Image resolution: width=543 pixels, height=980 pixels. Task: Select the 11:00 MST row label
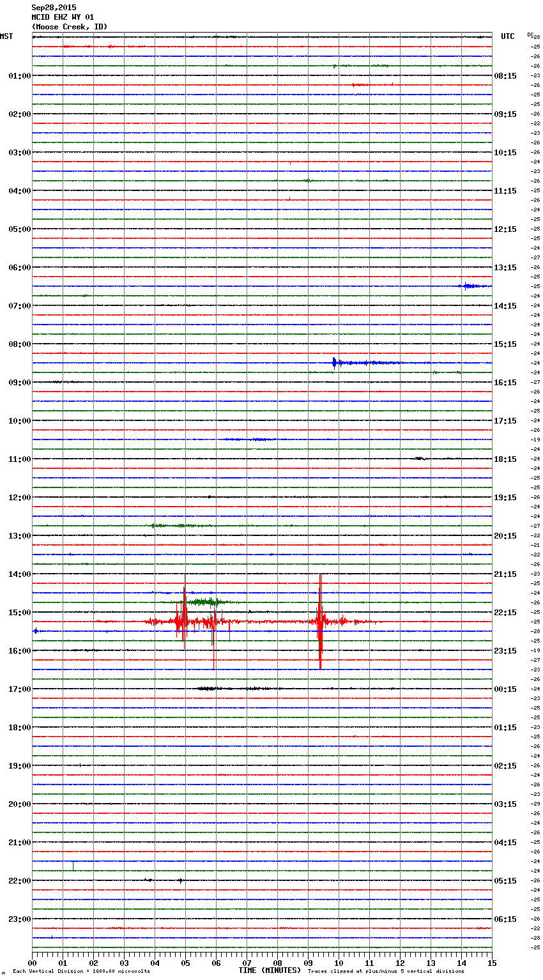tap(20, 459)
